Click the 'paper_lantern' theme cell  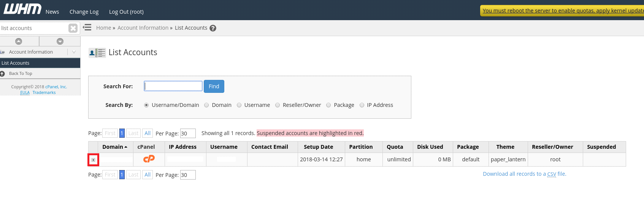click(508, 159)
